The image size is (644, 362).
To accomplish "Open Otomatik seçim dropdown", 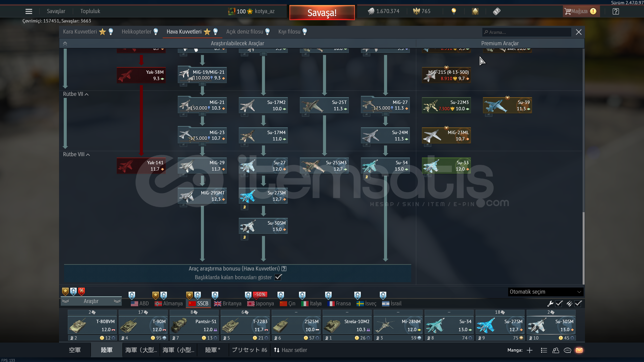I will point(546,292).
